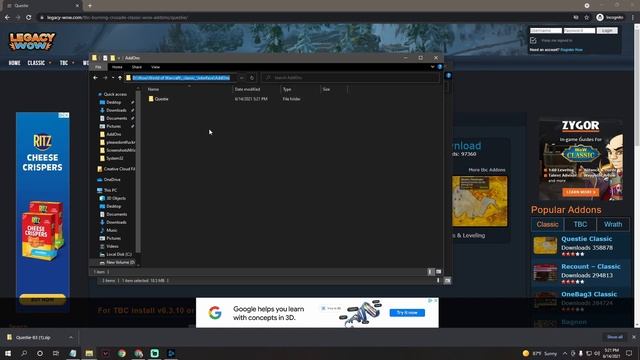Expand the CLASSIC site menu
This screenshot has height=360, width=640.
pos(39,63)
